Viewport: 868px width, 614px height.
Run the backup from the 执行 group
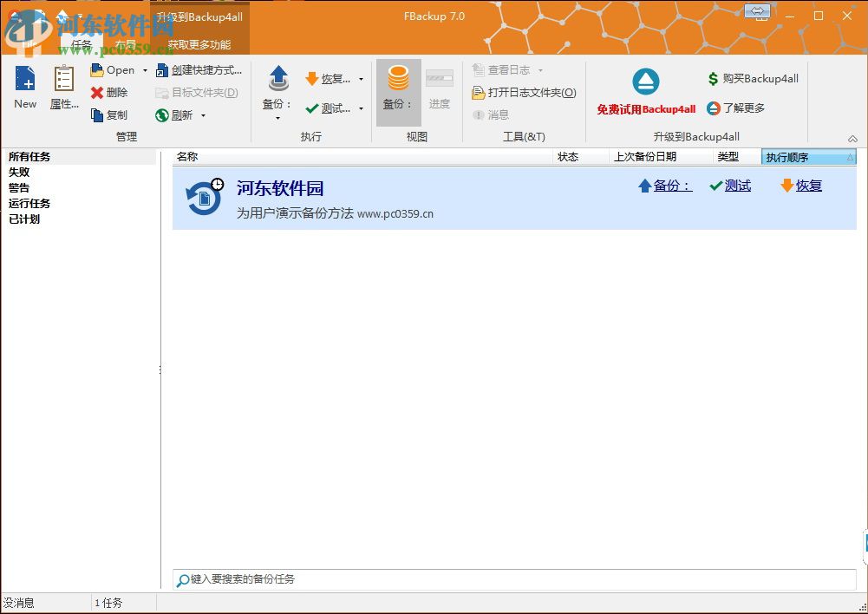pyautogui.click(x=277, y=87)
